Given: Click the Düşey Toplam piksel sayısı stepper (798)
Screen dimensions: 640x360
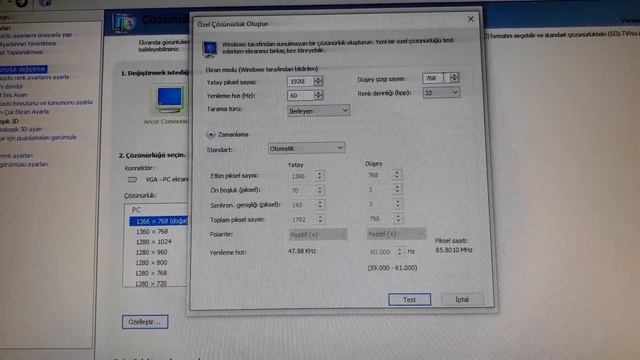Looking at the screenshot, I should (398, 218).
